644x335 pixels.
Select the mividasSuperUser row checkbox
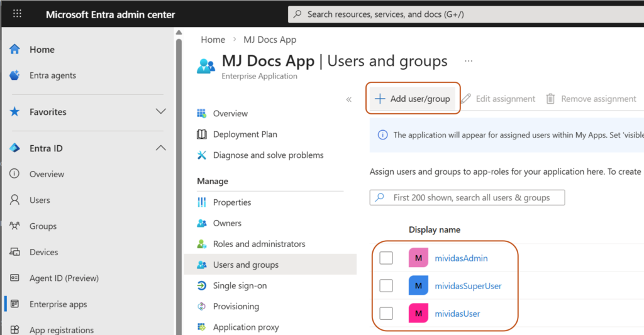click(x=386, y=286)
